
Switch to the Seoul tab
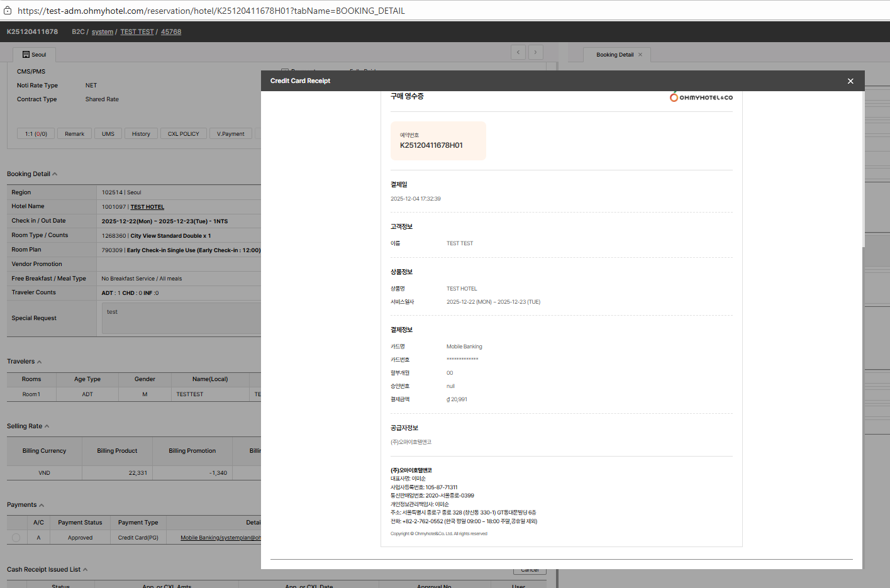[35, 55]
